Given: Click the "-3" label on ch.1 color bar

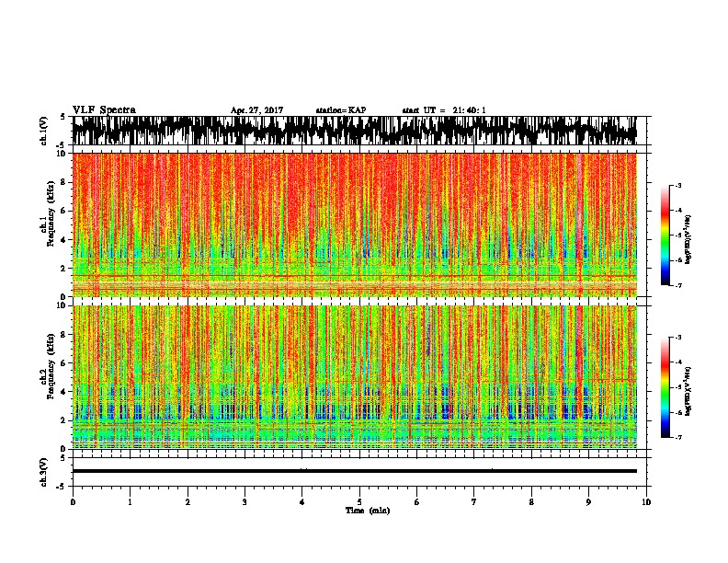Looking at the screenshot, I should coord(678,186).
